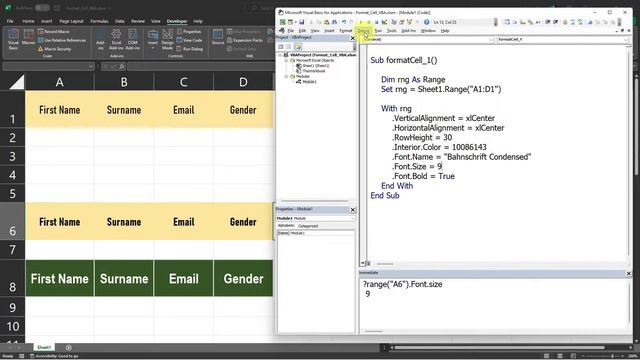
Task: Click the blue Help icon in VBA toolbar
Action: pyautogui.click(x=426, y=22)
